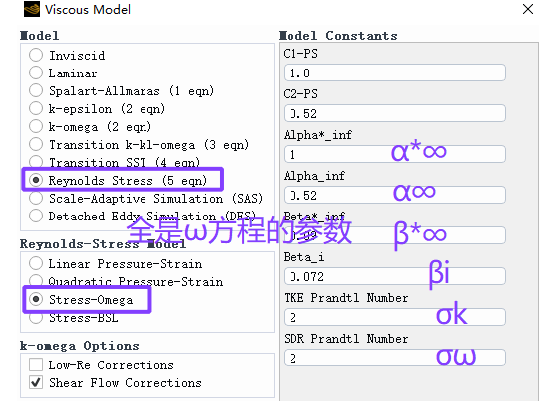
Task: Choose Linear Pressure-Strain option
Action: (x=36, y=263)
